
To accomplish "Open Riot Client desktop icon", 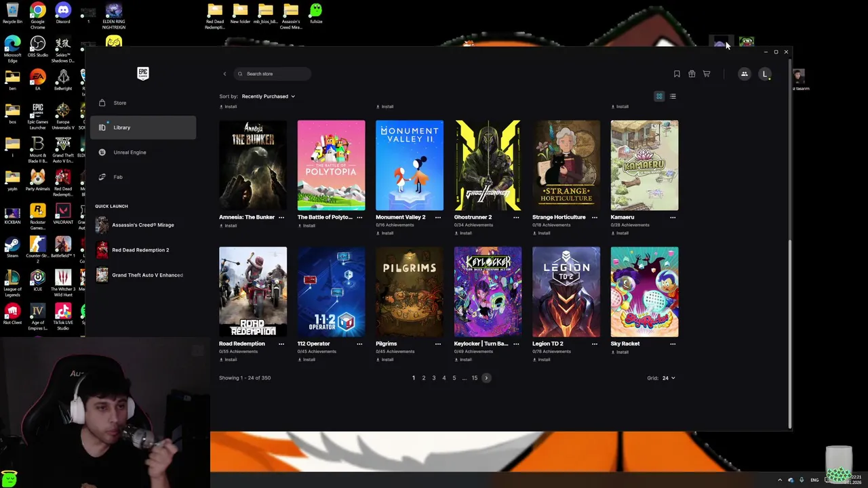I will (12, 314).
